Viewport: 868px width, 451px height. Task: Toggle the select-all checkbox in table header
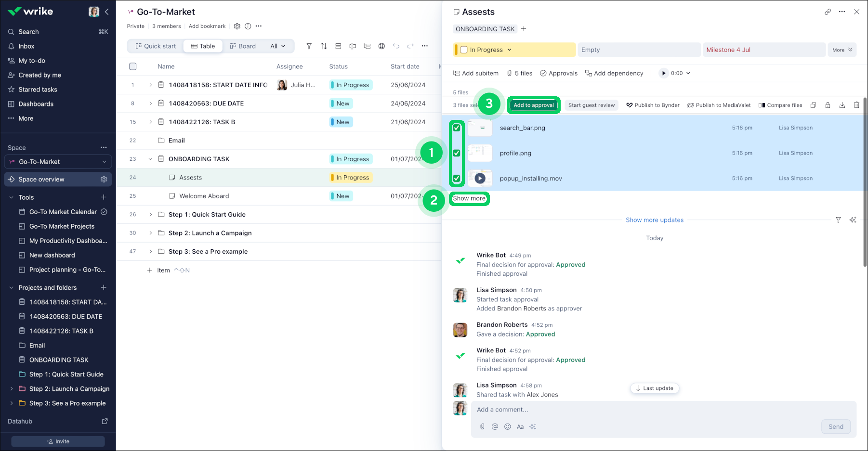tap(133, 66)
